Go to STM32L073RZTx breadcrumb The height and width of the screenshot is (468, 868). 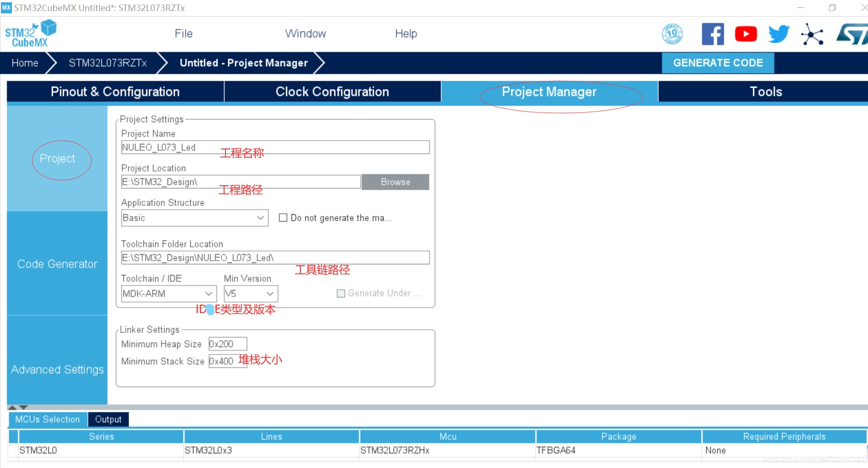[108, 63]
